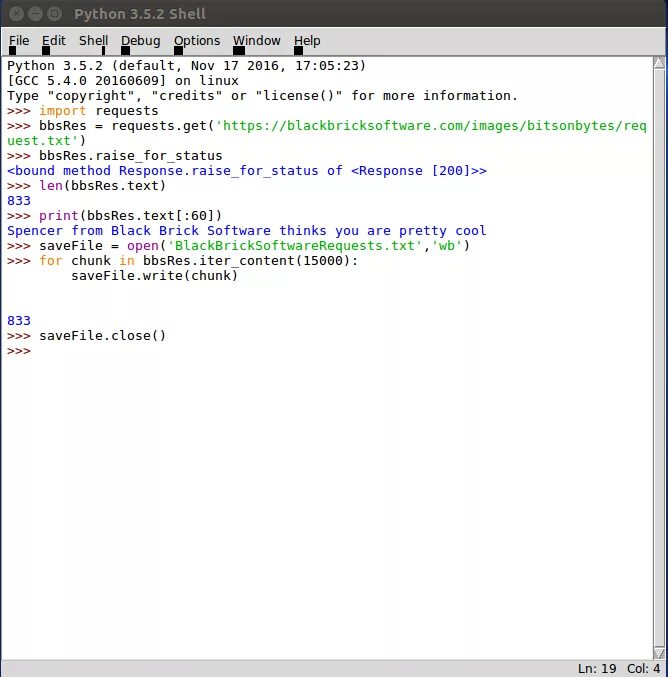
Task: Open the Shell menu
Action: click(x=93, y=41)
